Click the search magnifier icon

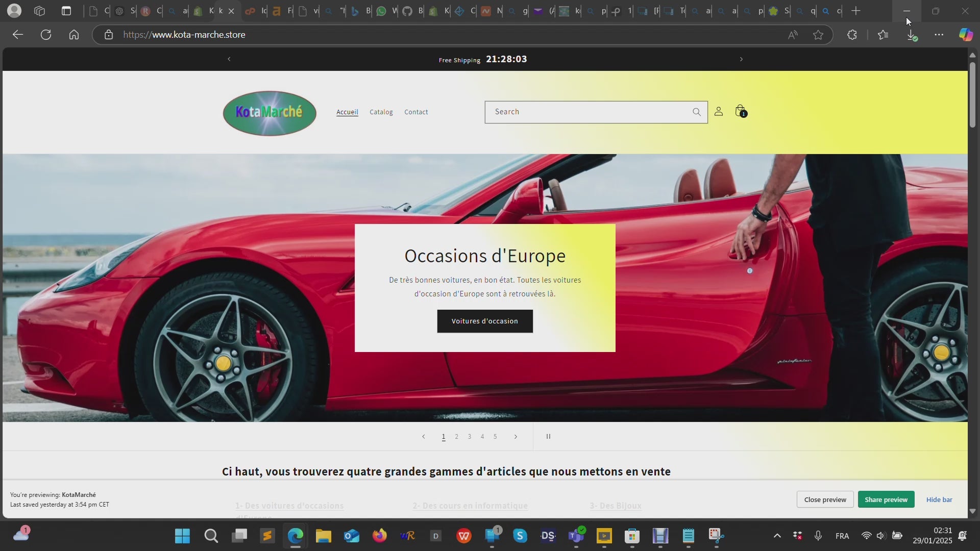[696, 112]
